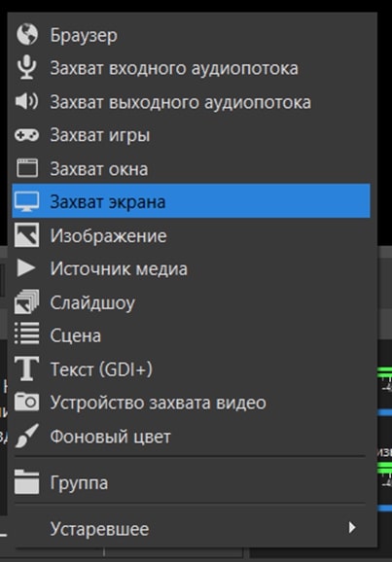392x562 pixels.
Task: Click the letter T icon for Текст (GDI+)
Action: click(27, 369)
